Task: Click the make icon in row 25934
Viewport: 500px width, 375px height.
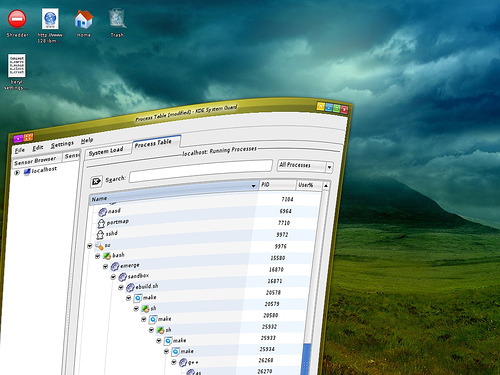Action: point(175,351)
